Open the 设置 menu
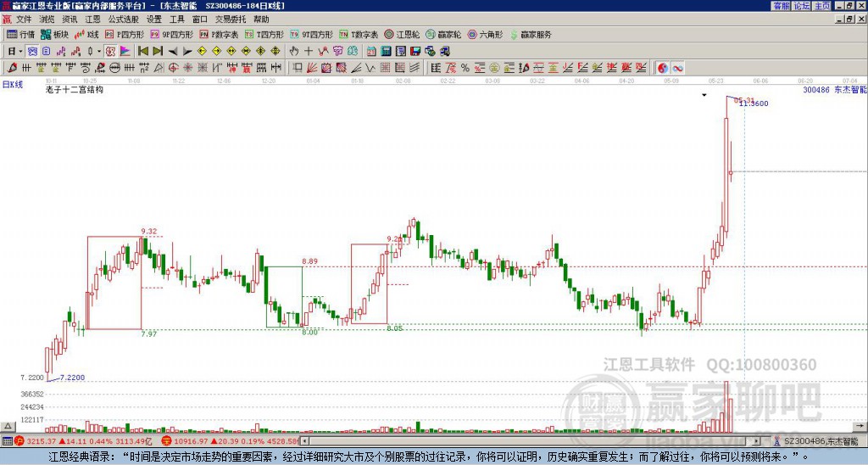Screen dimensions: 868x465 154,20
